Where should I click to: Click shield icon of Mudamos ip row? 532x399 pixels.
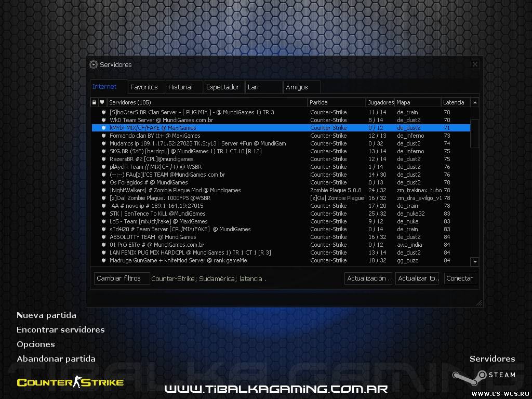[104, 143]
